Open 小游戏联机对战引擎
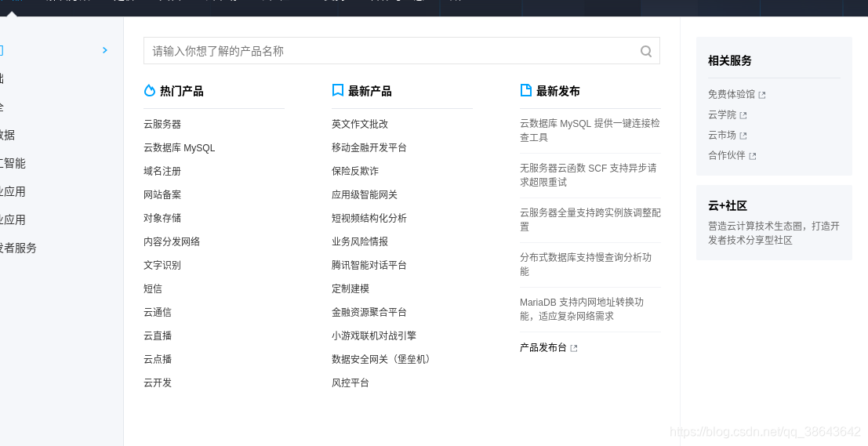This screenshot has height=446, width=868. pyautogui.click(x=374, y=336)
